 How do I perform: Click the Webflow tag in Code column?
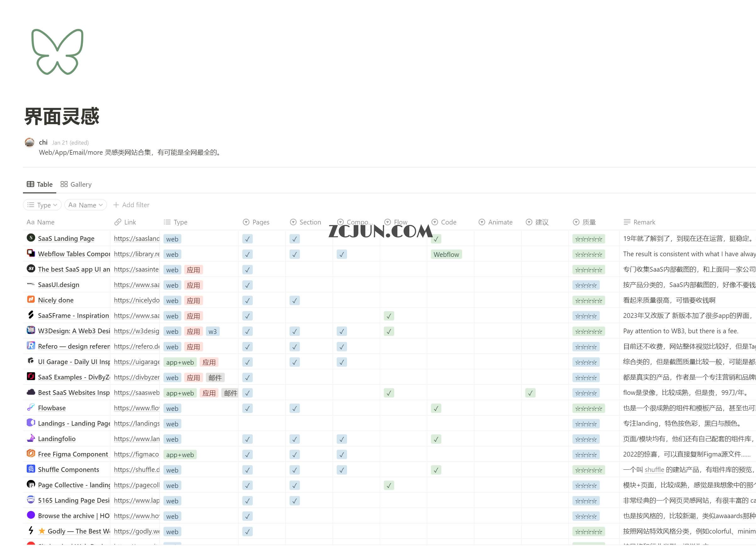(x=446, y=254)
